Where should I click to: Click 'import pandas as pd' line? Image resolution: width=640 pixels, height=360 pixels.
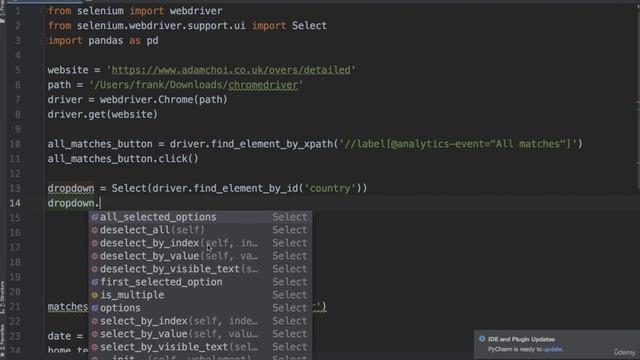103,41
